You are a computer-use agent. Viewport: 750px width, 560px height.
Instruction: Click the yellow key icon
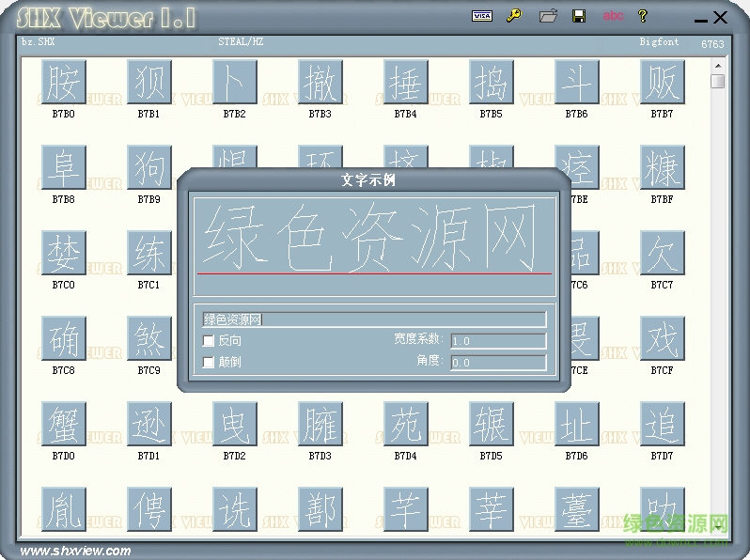pyautogui.click(x=514, y=16)
